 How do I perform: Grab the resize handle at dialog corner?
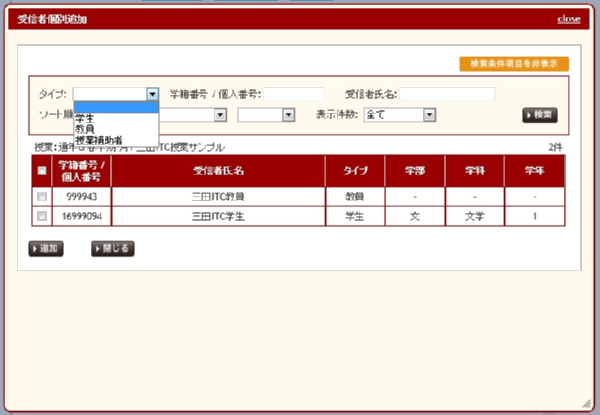(x=586, y=401)
